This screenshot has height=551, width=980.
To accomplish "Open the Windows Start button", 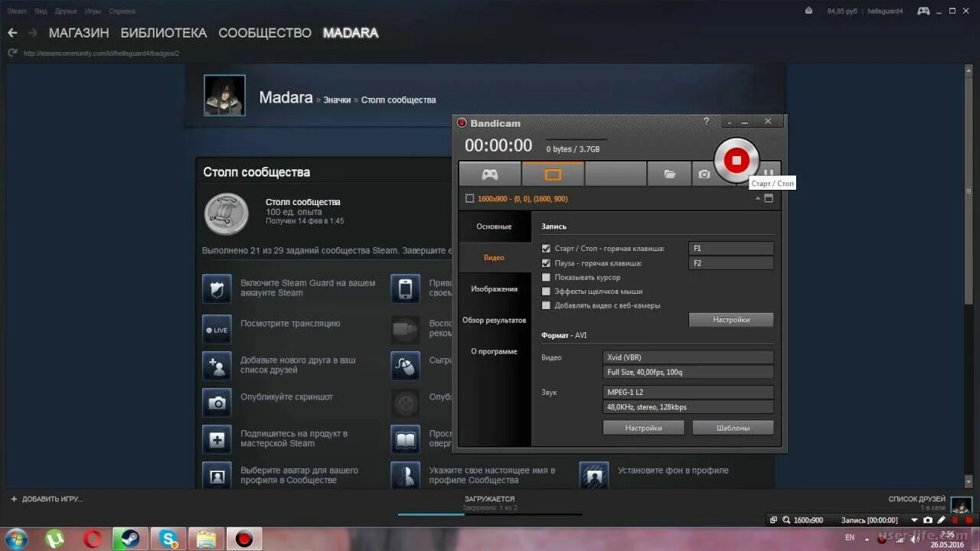I will (16, 539).
